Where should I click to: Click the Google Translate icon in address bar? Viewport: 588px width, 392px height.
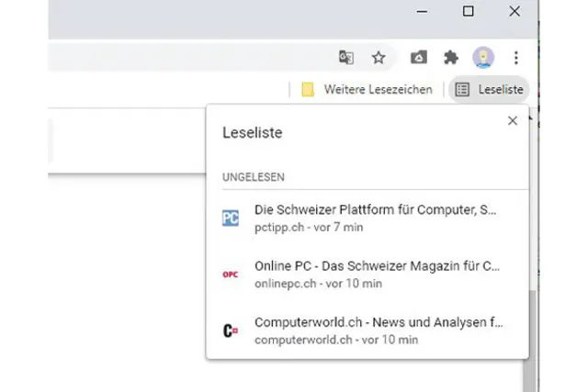pos(346,58)
